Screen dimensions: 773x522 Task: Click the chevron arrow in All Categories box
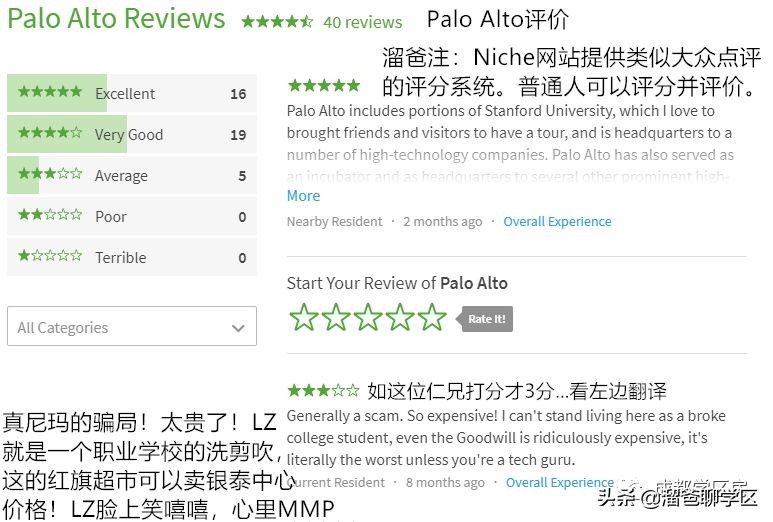pos(238,328)
